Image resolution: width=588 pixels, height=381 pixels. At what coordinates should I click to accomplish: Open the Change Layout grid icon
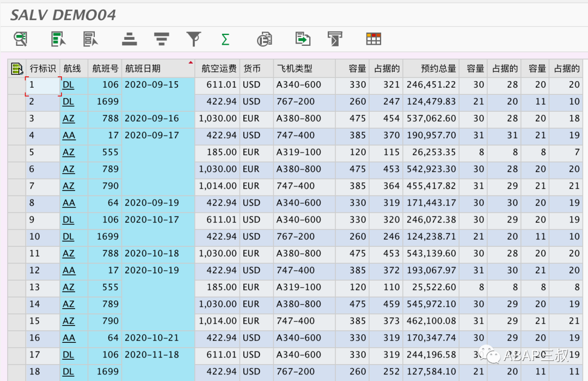pyautogui.click(x=373, y=39)
